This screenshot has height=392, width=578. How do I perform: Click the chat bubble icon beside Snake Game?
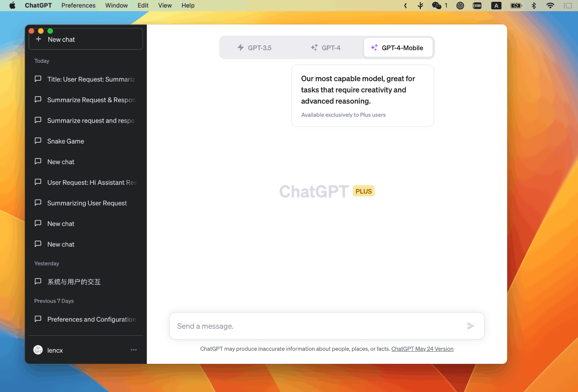(38, 141)
